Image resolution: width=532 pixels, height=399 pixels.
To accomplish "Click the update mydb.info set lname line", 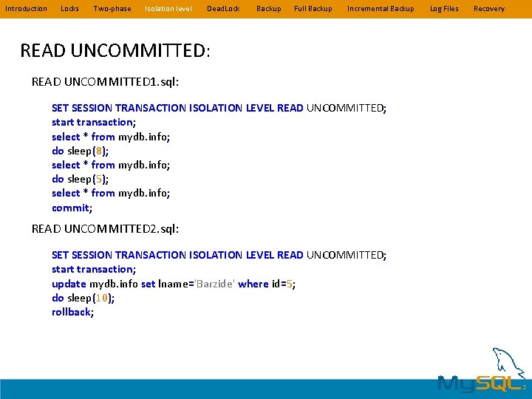I will [x=174, y=284].
